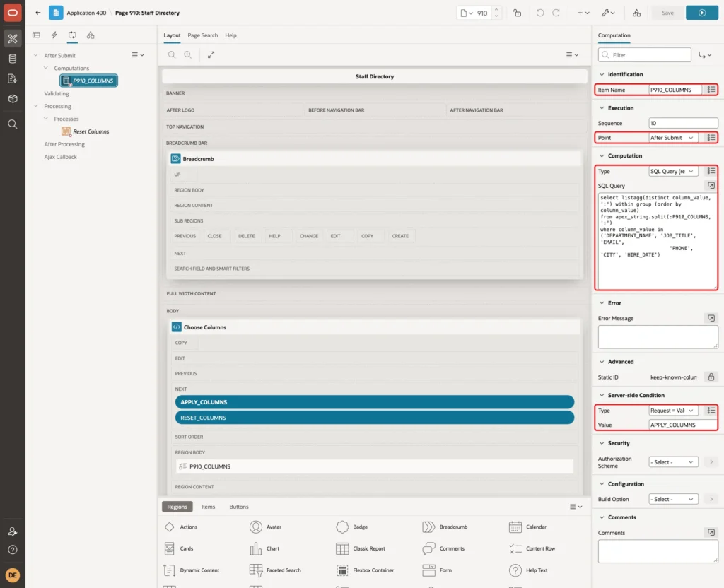
Task: Switch gallery to Buttons tab
Action: point(239,507)
